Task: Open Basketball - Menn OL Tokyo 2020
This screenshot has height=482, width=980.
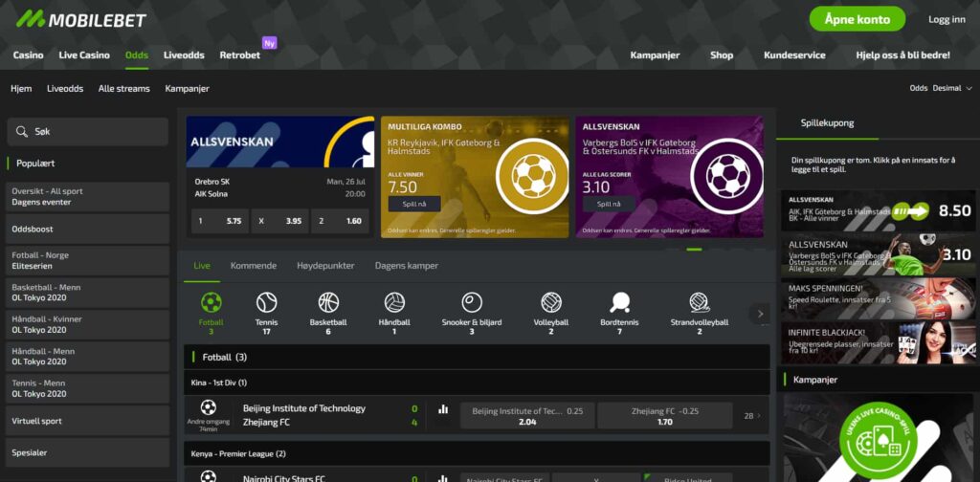Action: pos(87,293)
